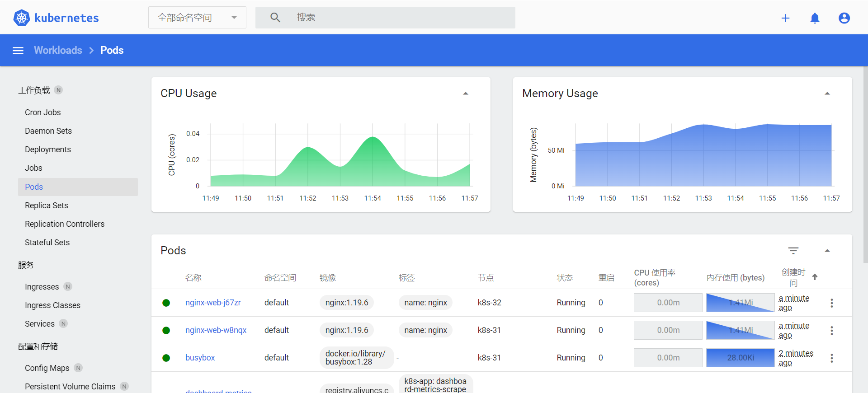Click the N badge next to 工作负载
The width and height of the screenshot is (868, 393).
pyautogui.click(x=58, y=90)
